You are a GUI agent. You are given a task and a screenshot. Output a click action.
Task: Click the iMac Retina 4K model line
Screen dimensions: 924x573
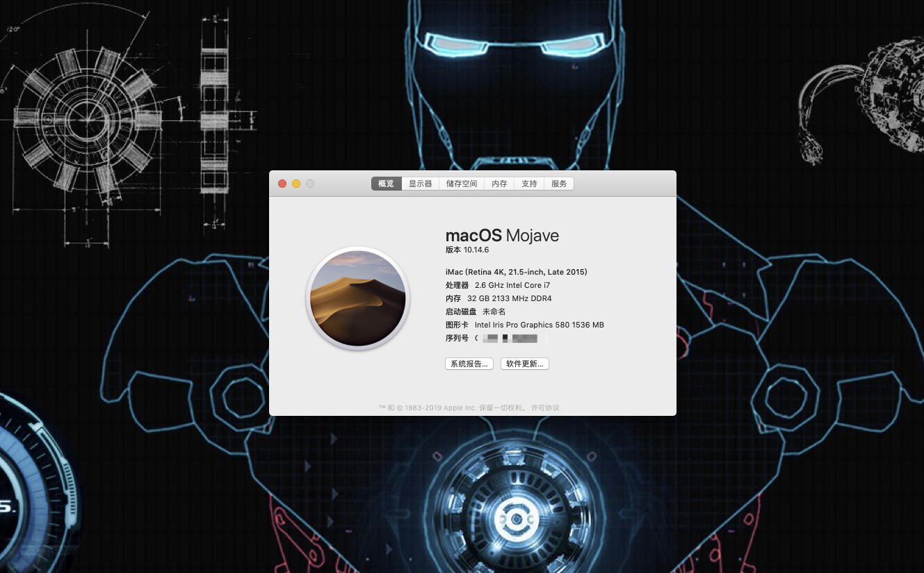(x=516, y=272)
